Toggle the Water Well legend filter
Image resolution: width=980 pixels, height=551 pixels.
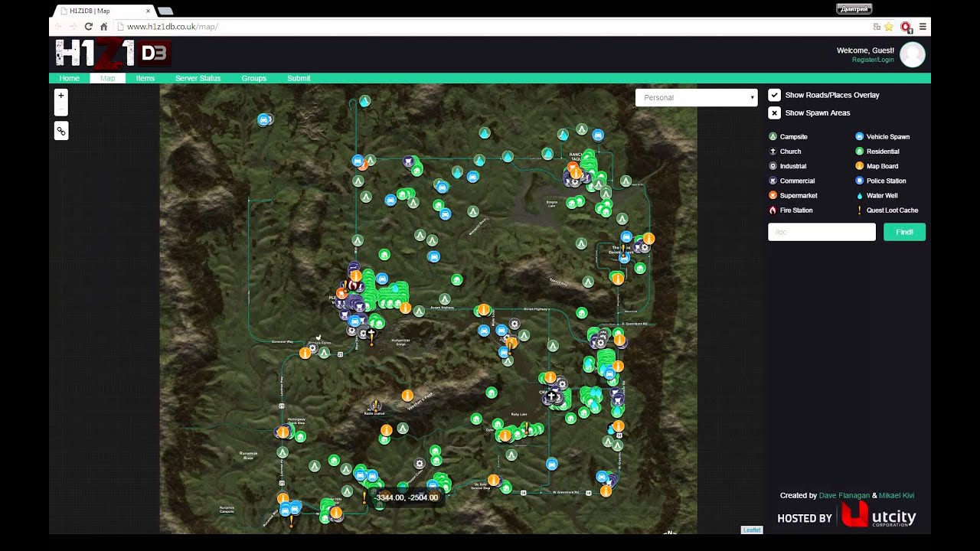pyautogui.click(x=877, y=195)
